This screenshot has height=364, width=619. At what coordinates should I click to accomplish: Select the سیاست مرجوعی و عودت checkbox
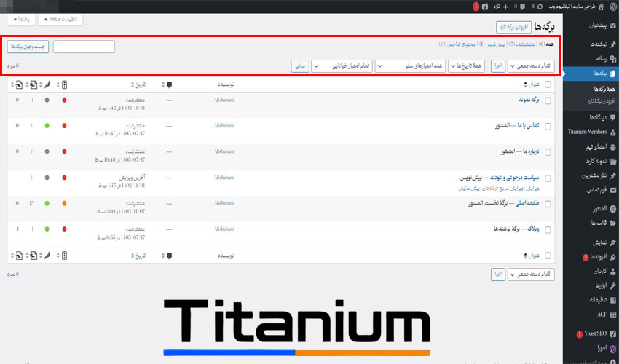tap(548, 178)
